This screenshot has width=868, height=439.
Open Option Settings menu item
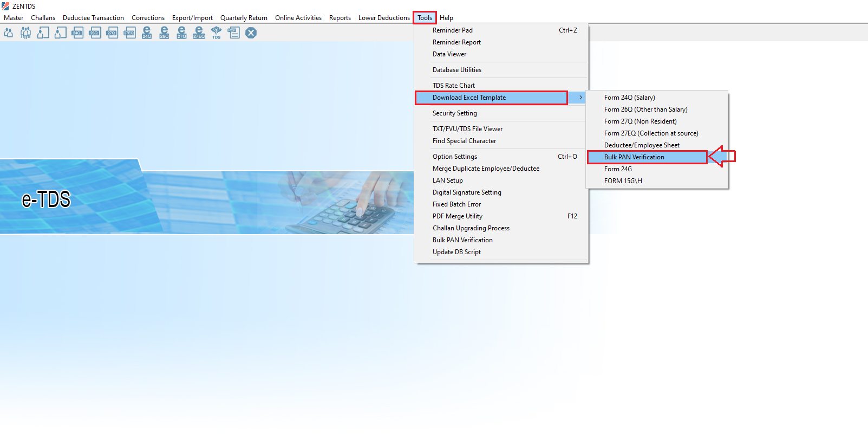coord(501,157)
